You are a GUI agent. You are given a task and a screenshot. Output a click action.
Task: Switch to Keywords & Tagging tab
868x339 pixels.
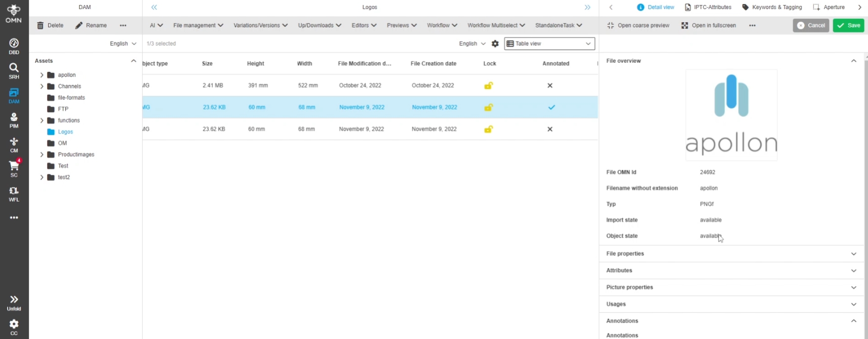click(772, 7)
